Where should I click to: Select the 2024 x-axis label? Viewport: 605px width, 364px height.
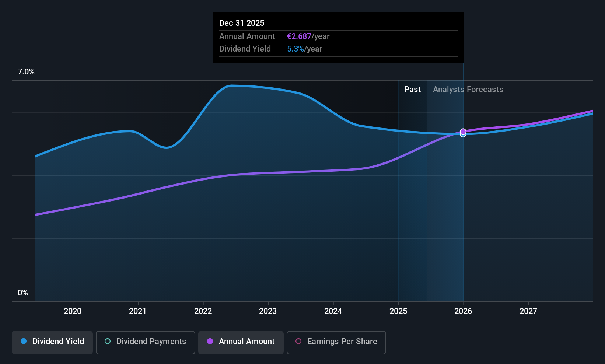pos(333,311)
